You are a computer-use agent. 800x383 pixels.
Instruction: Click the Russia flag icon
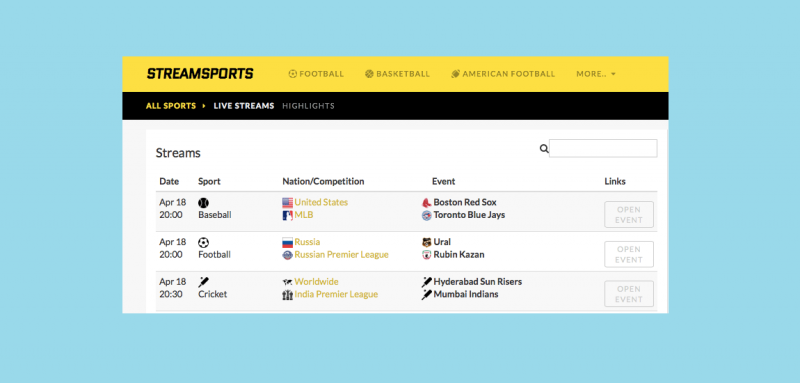point(288,242)
